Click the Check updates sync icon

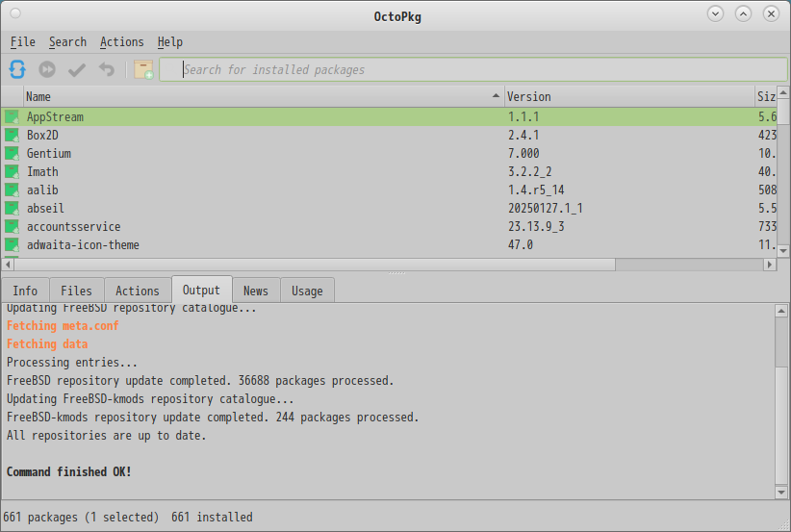tap(17, 69)
